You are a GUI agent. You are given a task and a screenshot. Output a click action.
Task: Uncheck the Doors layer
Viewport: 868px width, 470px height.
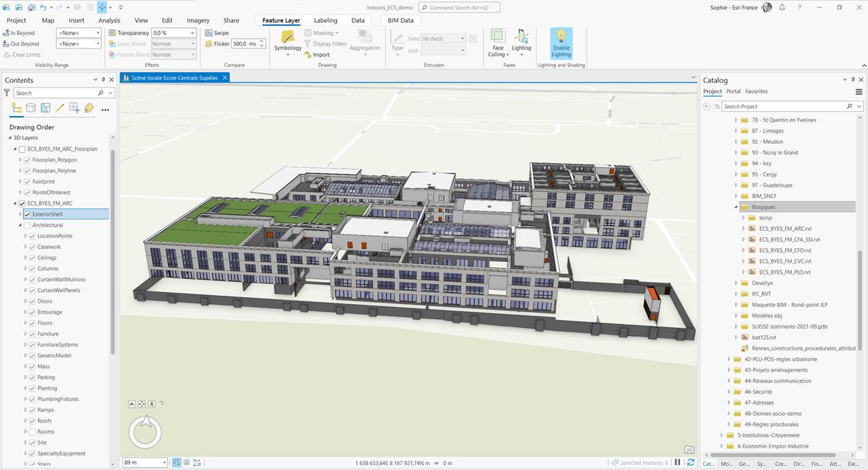(x=32, y=301)
